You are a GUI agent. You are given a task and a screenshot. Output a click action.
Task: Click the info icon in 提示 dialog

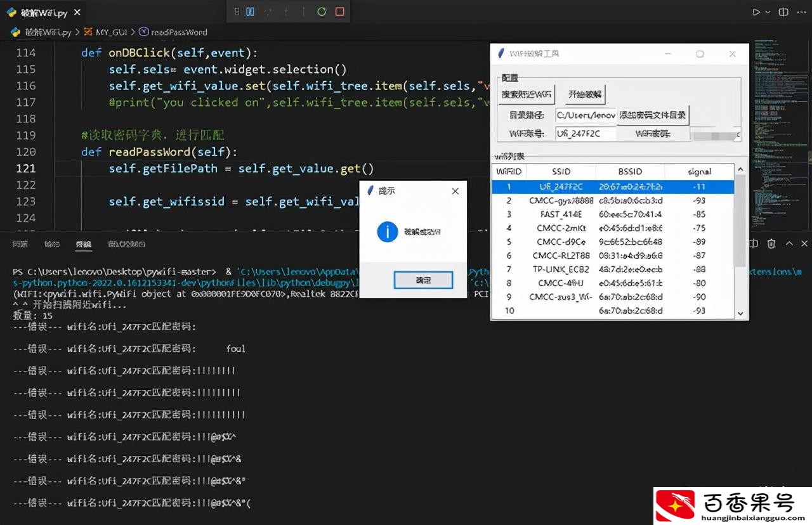click(387, 231)
